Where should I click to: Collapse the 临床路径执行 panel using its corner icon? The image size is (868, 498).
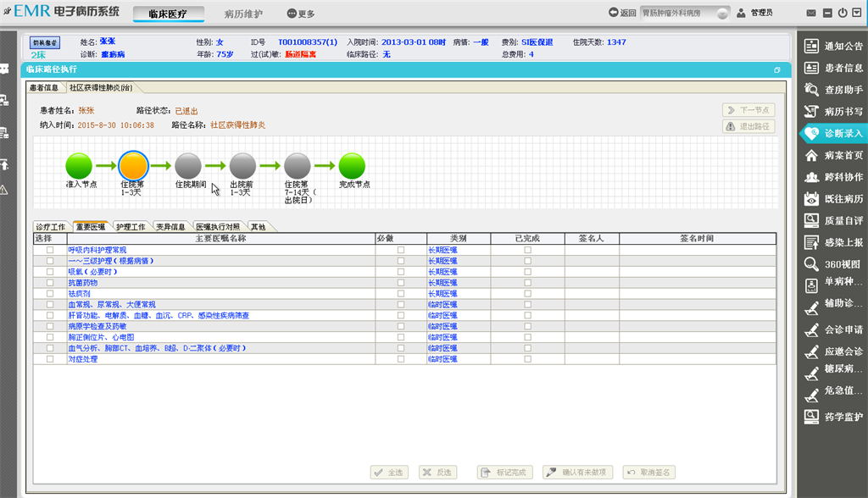(x=776, y=70)
